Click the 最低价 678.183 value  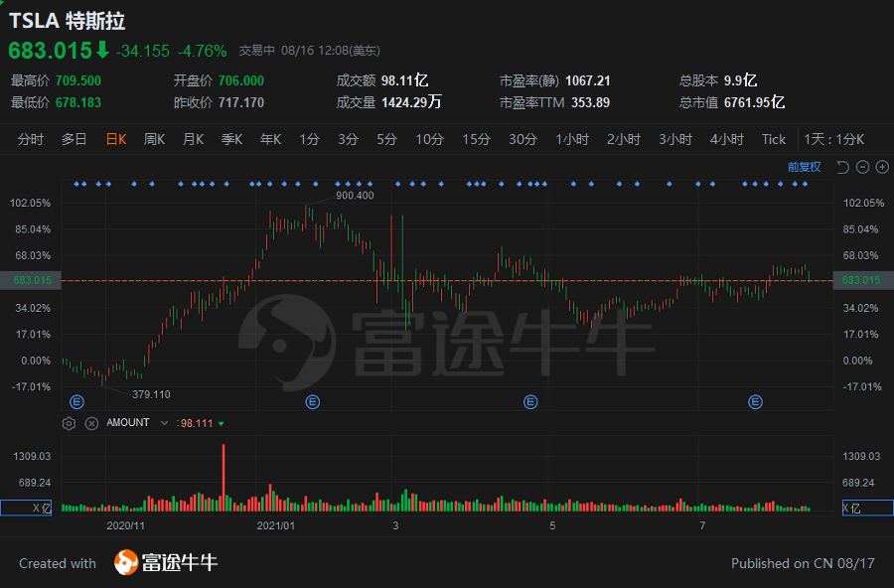click(x=78, y=102)
